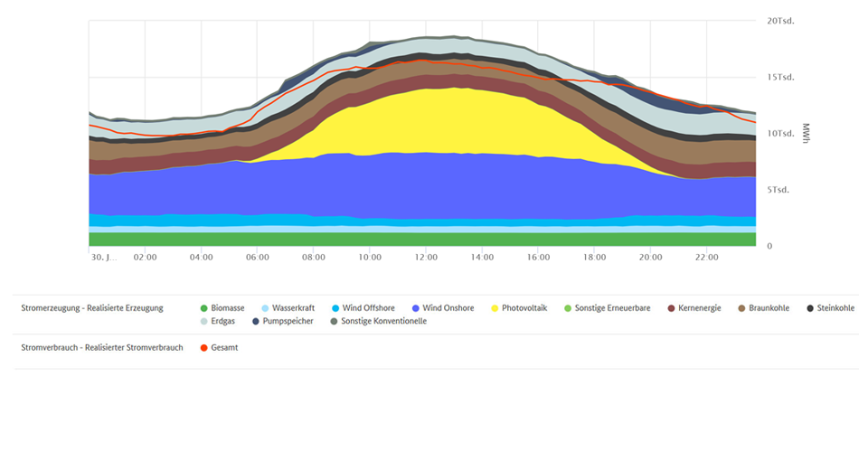The image size is (868, 452).
Task: Click the Wind Onshore legend dot
Action: (416, 308)
